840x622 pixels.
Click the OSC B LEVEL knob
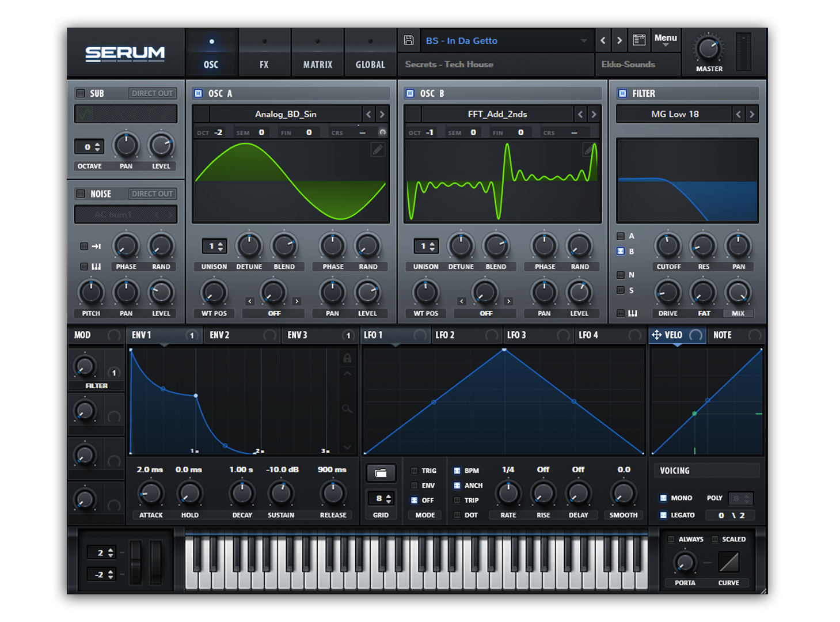tap(579, 293)
